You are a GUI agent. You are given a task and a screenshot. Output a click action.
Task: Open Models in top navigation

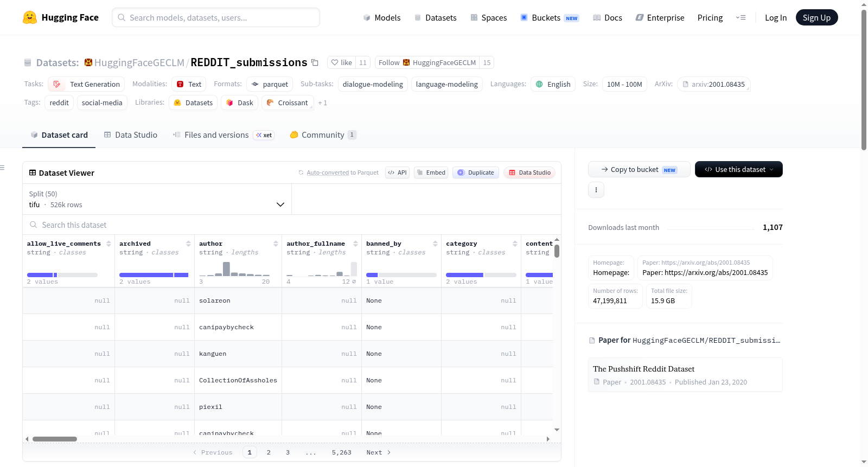382,17
